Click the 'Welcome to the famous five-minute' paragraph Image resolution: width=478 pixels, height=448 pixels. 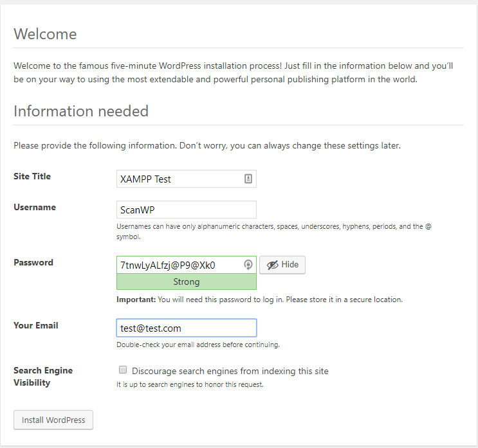click(x=233, y=73)
